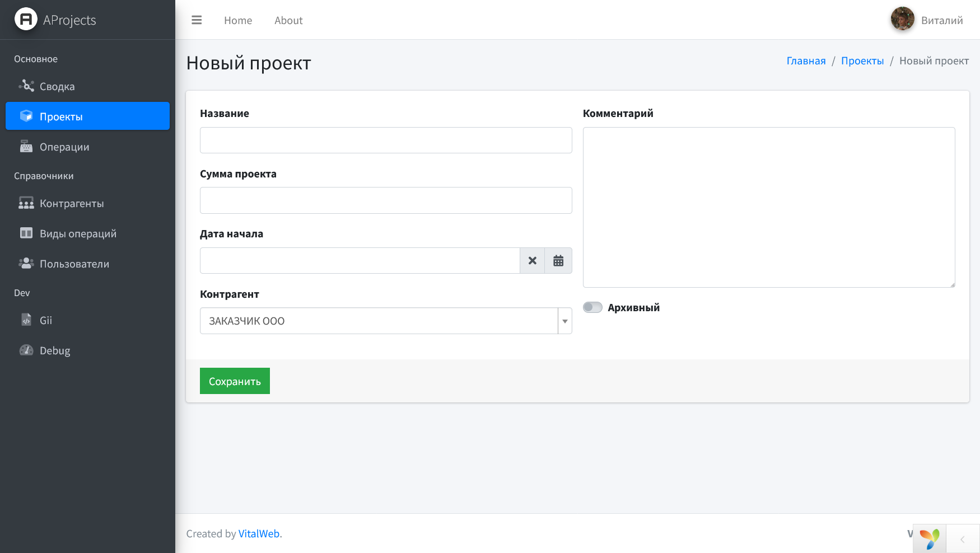
Task: Click the green Сохранить button
Action: (235, 381)
